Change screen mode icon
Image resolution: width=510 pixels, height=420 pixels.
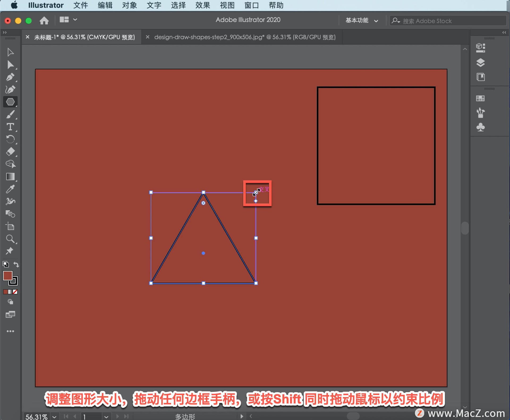pos(10,315)
